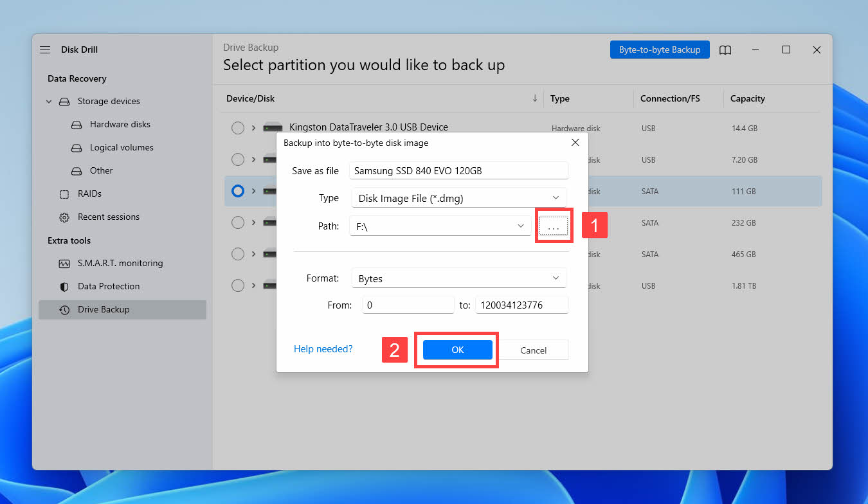
Task: Click the Drive Backup clock icon
Action: point(64,310)
